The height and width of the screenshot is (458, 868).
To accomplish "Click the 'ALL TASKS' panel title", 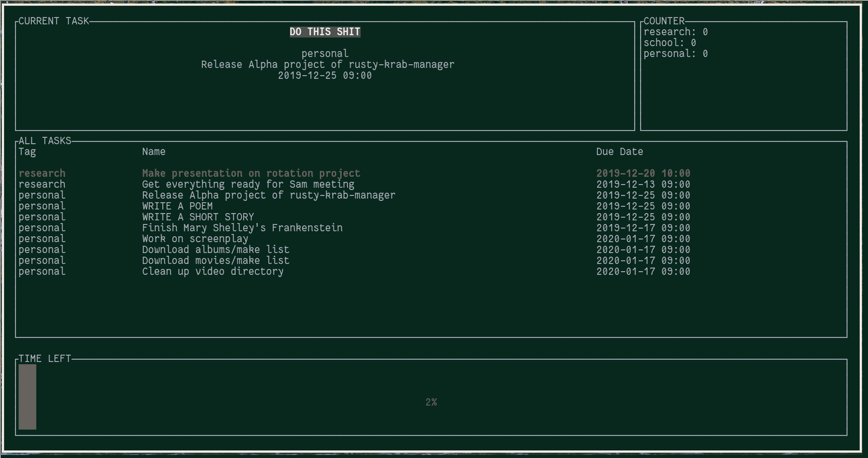I will pos(45,141).
